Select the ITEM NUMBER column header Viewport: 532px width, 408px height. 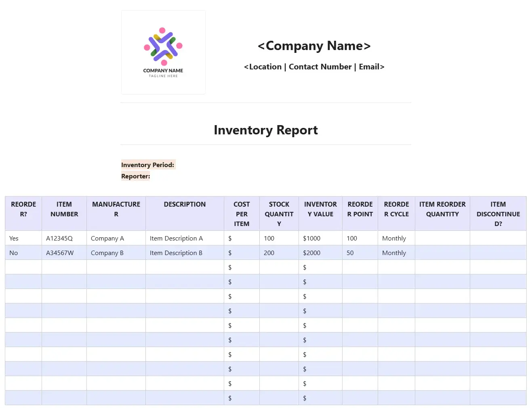click(64, 209)
